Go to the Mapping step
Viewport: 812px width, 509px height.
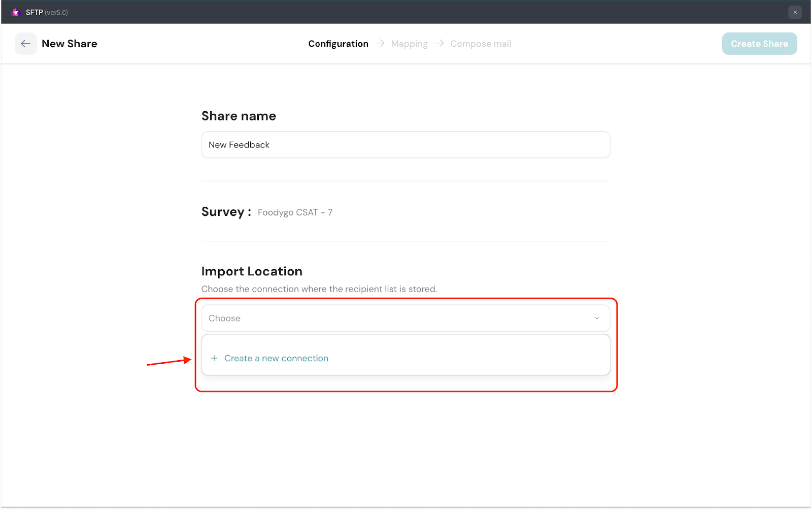click(409, 44)
